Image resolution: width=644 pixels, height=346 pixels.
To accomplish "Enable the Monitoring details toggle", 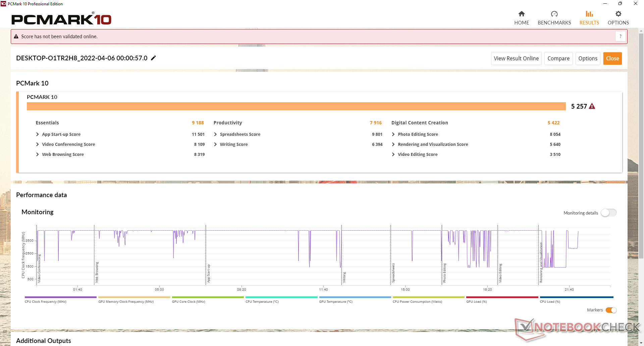I will coord(608,213).
